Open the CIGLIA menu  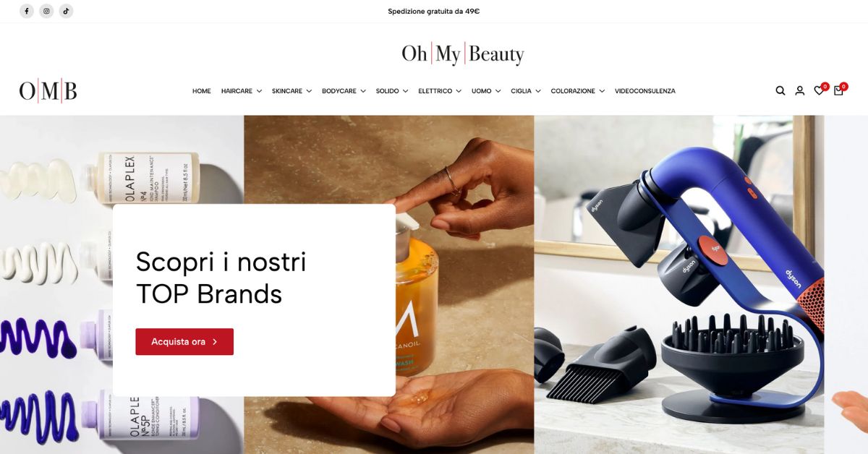(x=526, y=91)
